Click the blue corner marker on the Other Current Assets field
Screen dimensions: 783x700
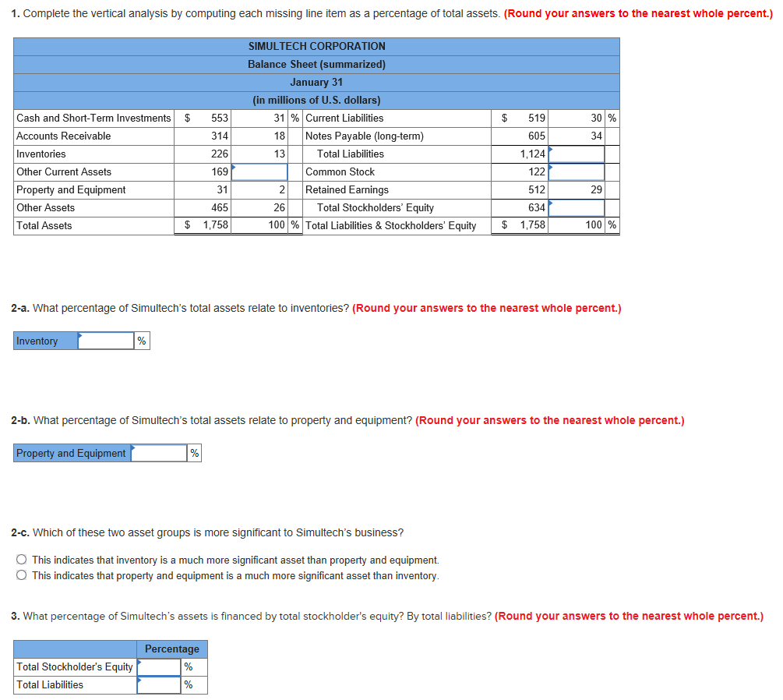235,166
